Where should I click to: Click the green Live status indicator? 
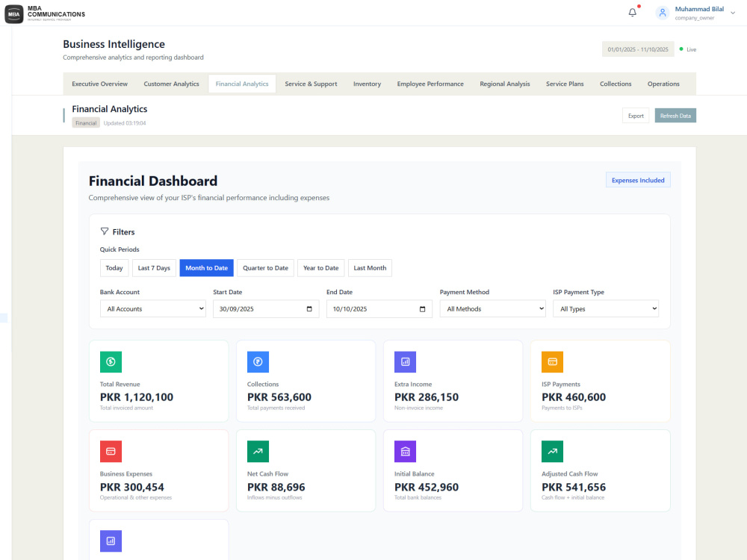pyautogui.click(x=681, y=49)
